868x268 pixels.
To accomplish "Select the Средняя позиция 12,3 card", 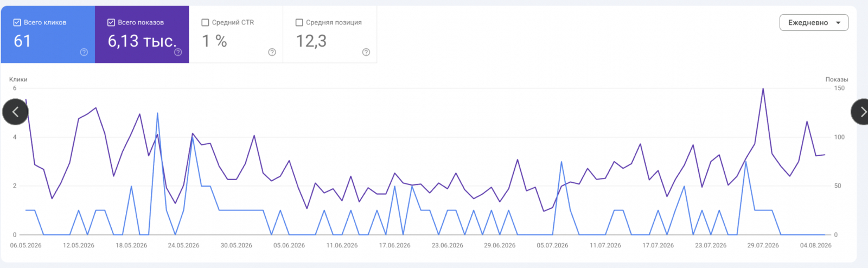I will [330, 35].
